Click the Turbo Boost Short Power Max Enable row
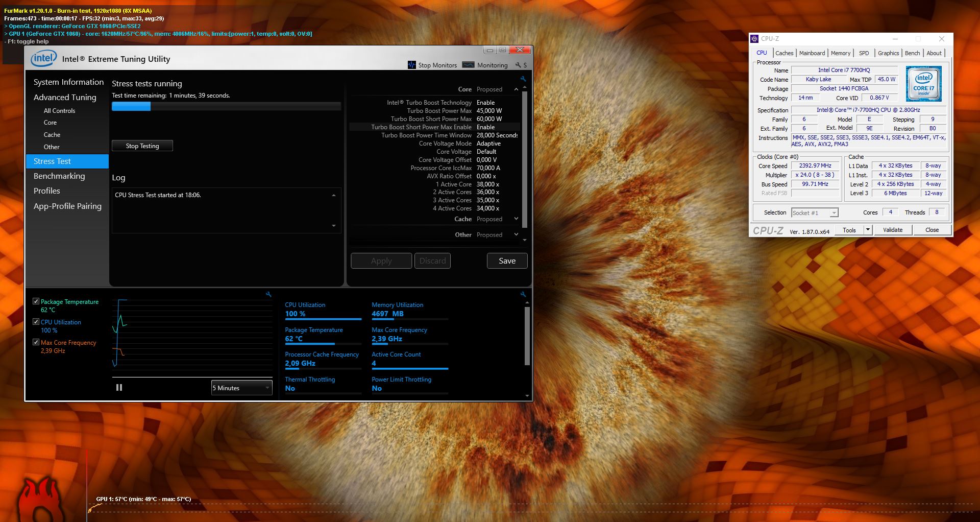This screenshot has width=980, height=522. point(434,127)
